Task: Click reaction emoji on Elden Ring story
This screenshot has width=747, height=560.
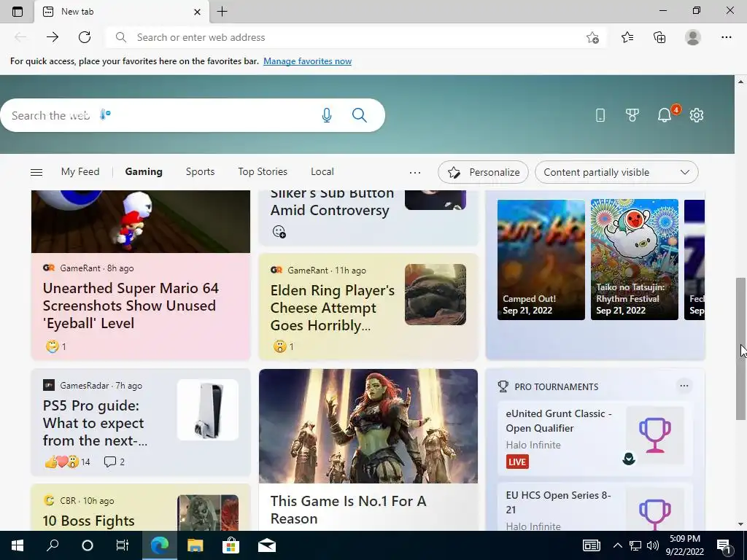Action: 279,346
